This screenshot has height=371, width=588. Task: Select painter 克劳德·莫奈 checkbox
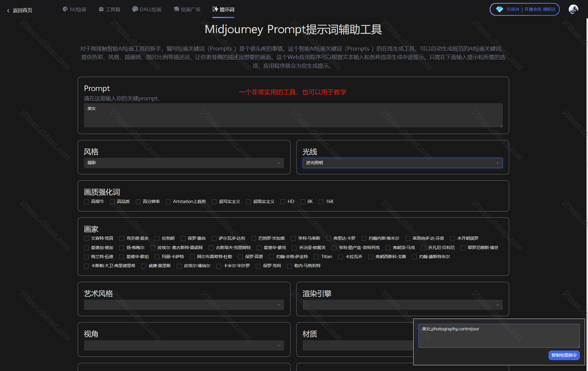[122, 238]
